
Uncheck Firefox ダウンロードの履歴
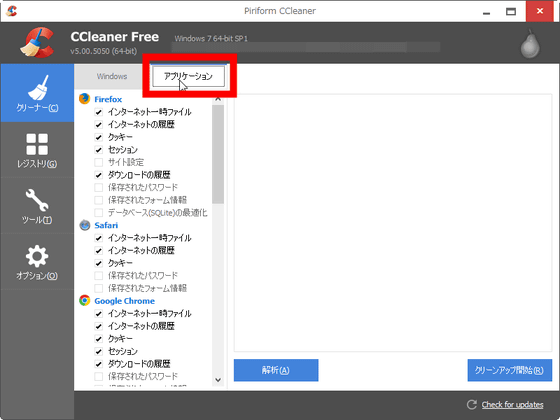point(99,175)
